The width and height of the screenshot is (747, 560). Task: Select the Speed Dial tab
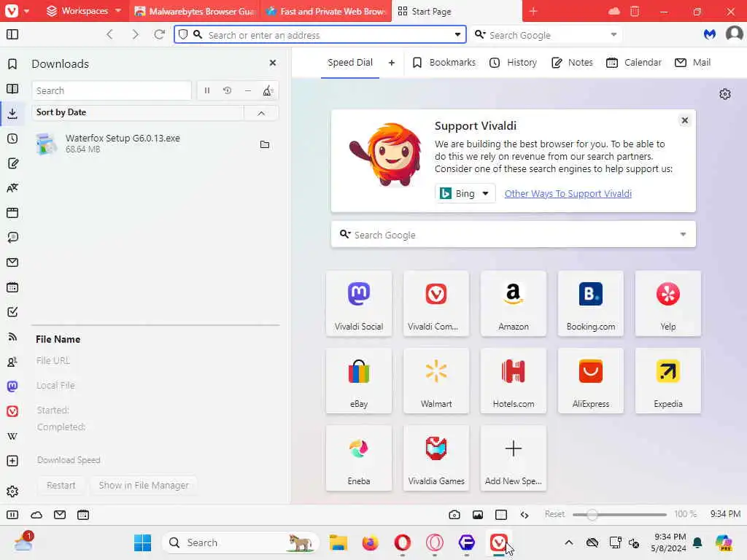pos(350,63)
